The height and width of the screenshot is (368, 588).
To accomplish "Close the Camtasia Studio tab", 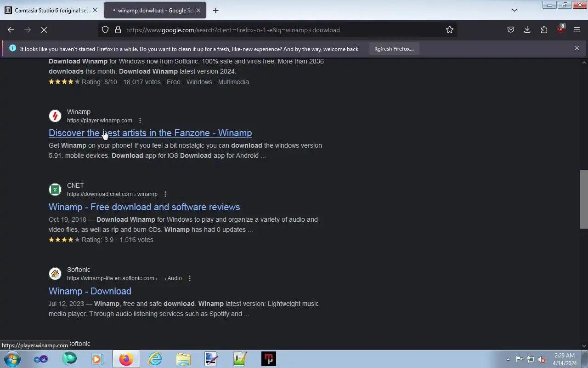I will (95, 10).
